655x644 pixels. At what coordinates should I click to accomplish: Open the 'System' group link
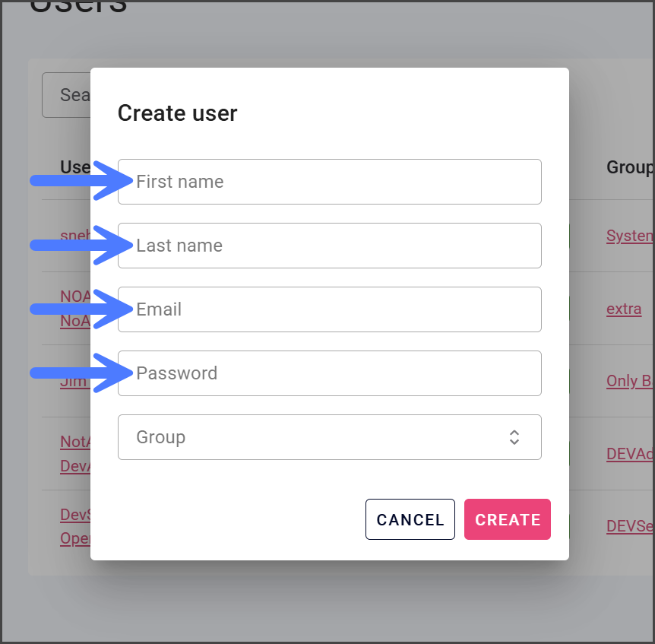[x=629, y=236]
